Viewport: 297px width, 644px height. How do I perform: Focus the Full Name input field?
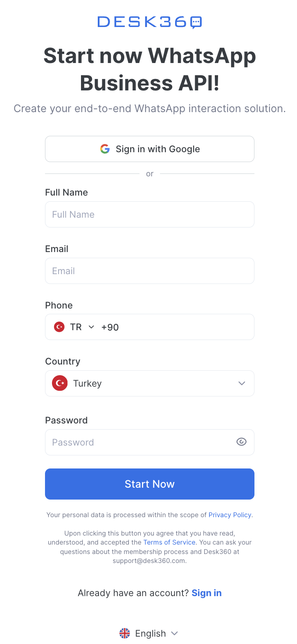tap(150, 214)
